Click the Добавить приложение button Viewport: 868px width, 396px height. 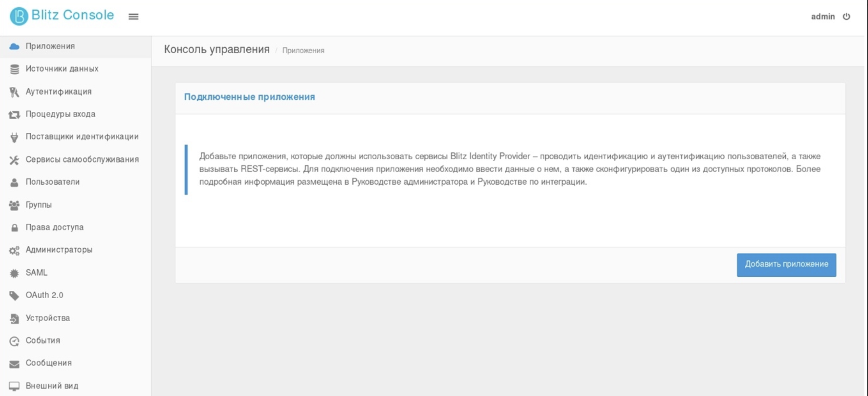coord(786,265)
